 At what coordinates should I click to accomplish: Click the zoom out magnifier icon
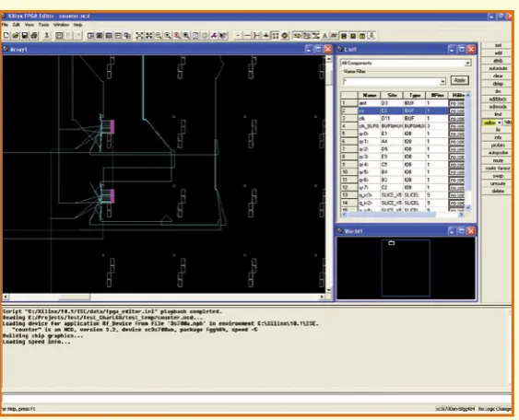pyautogui.click(x=159, y=35)
